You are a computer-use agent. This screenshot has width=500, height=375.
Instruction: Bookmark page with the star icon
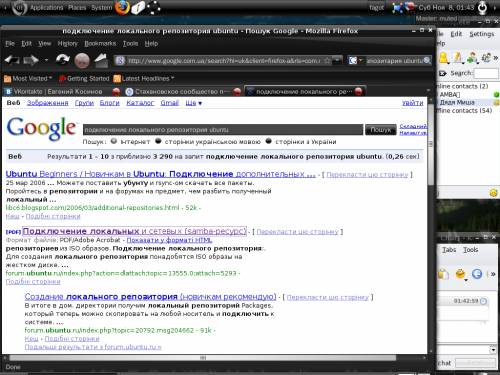coord(327,61)
